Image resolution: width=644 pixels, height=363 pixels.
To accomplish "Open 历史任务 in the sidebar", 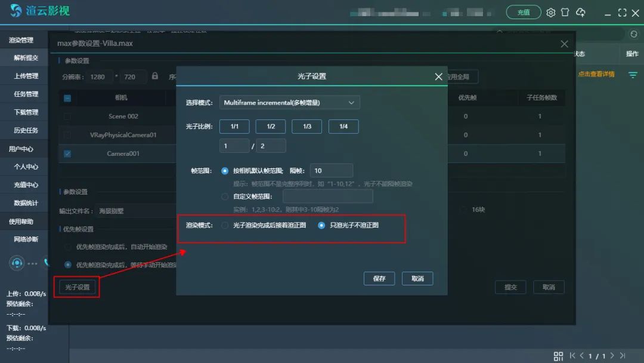I will (26, 130).
